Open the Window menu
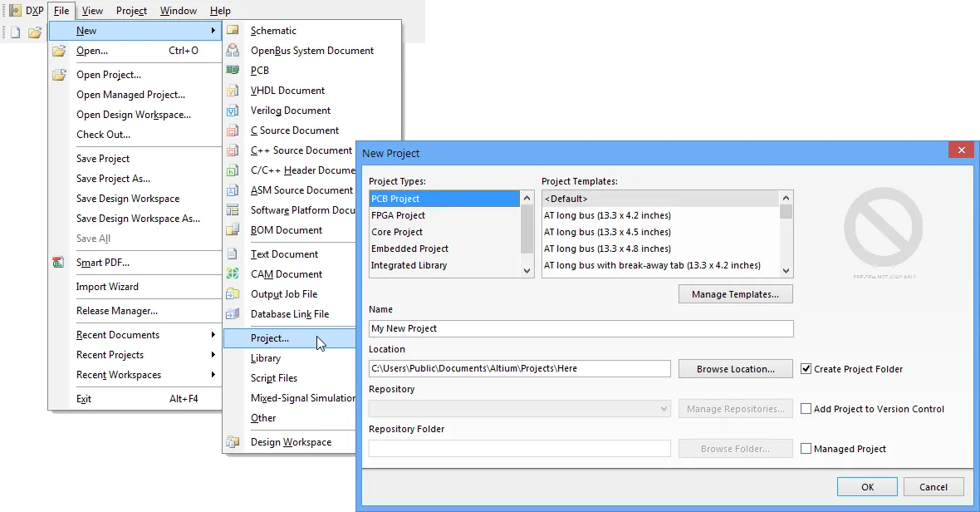The image size is (980, 512). click(x=178, y=11)
